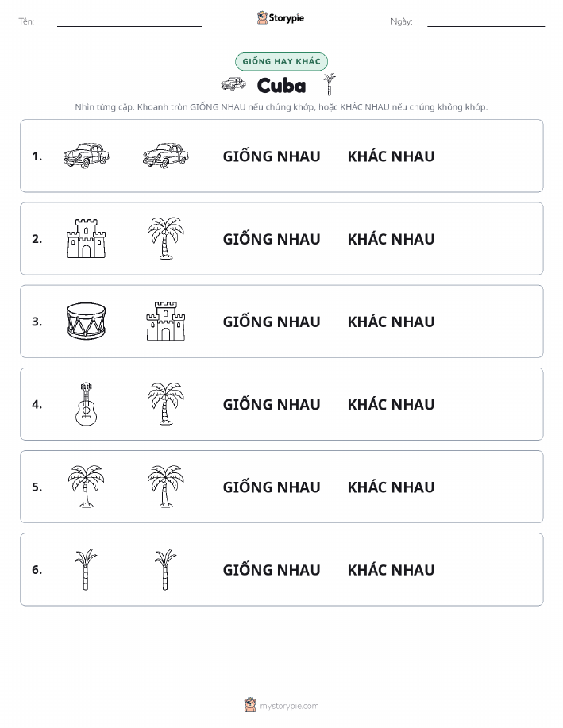Click the castle icon in row 3
Screen dimensions: 563x728
coord(166,322)
